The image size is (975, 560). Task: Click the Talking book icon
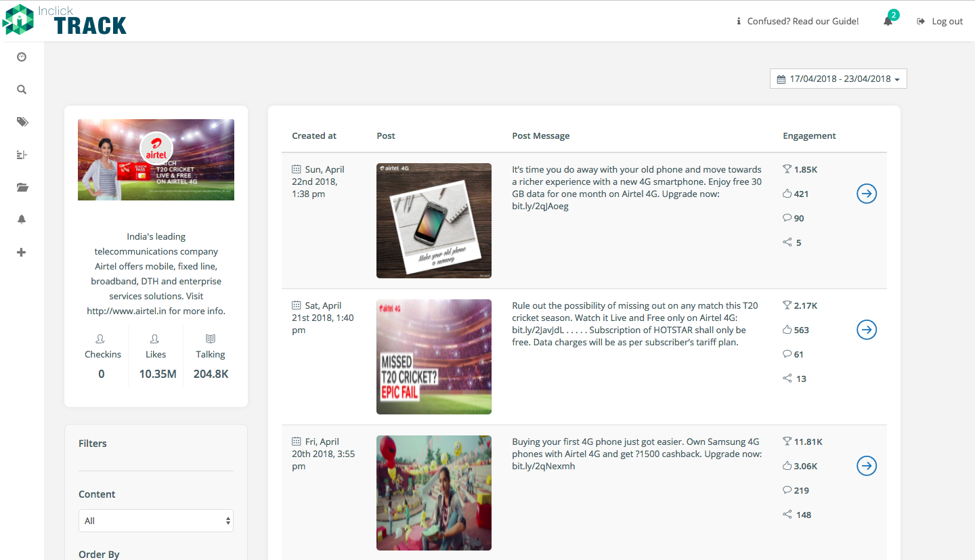(x=211, y=339)
